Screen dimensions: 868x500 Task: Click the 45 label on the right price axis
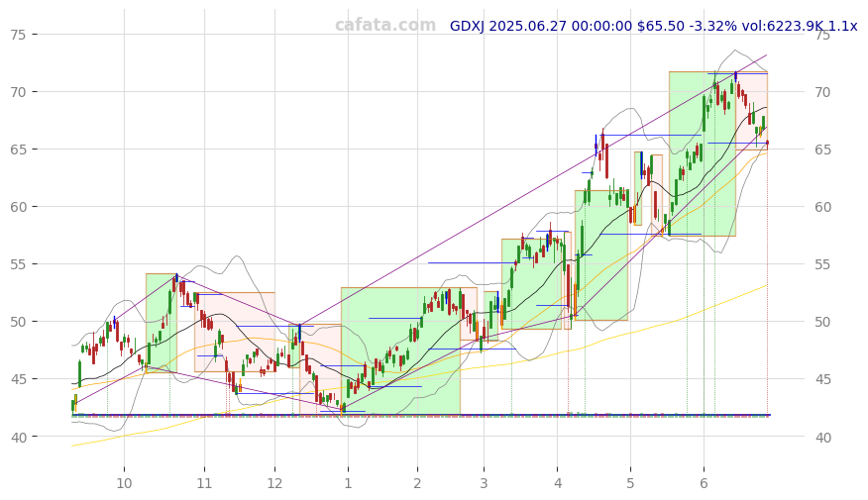point(823,379)
